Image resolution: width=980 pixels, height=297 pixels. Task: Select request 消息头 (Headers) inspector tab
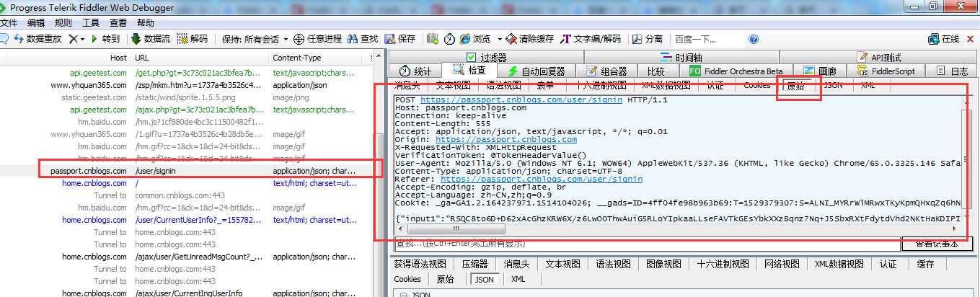pyautogui.click(x=407, y=85)
